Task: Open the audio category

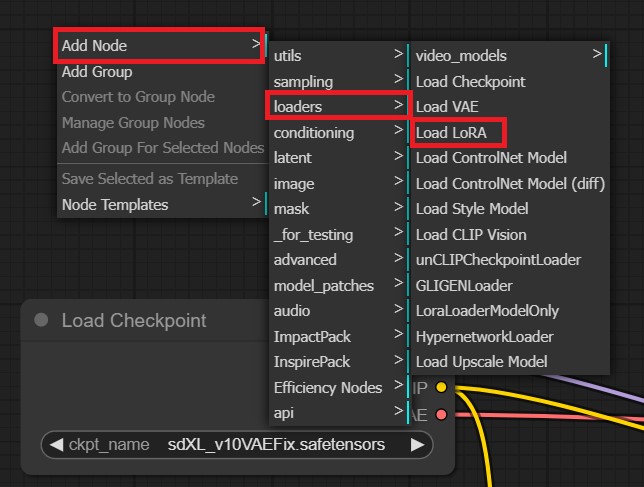Action: coord(339,310)
